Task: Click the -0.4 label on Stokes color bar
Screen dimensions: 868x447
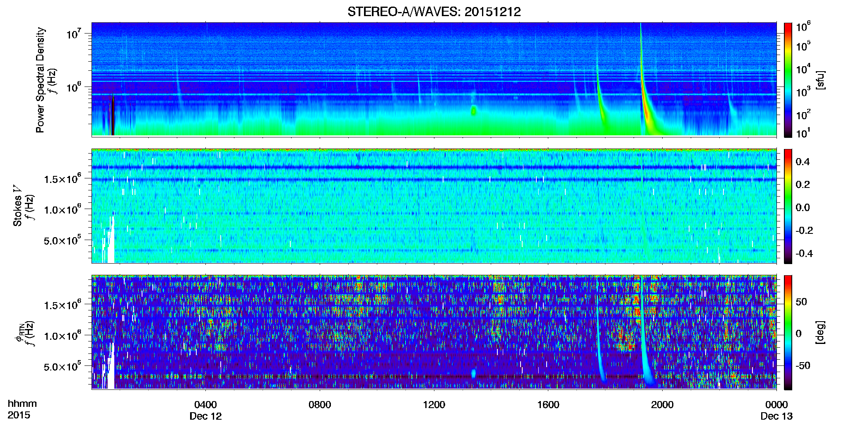Action: (804, 253)
